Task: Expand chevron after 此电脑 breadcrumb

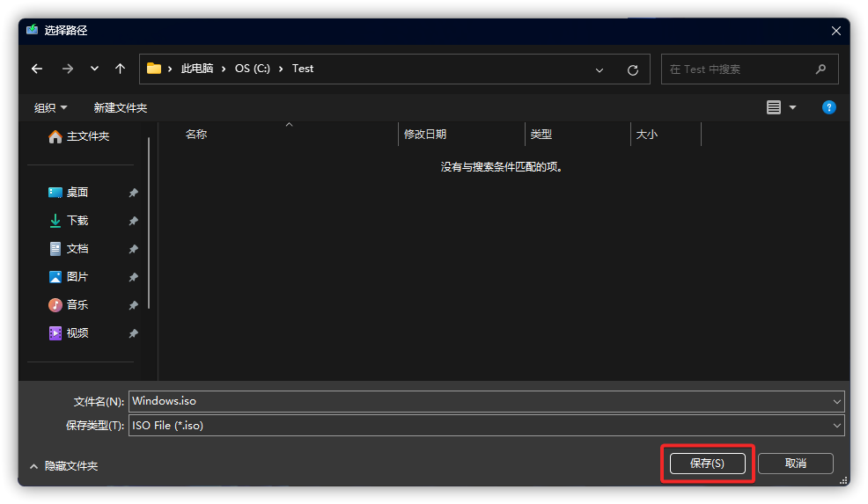Action: click(x=224, y=69)
